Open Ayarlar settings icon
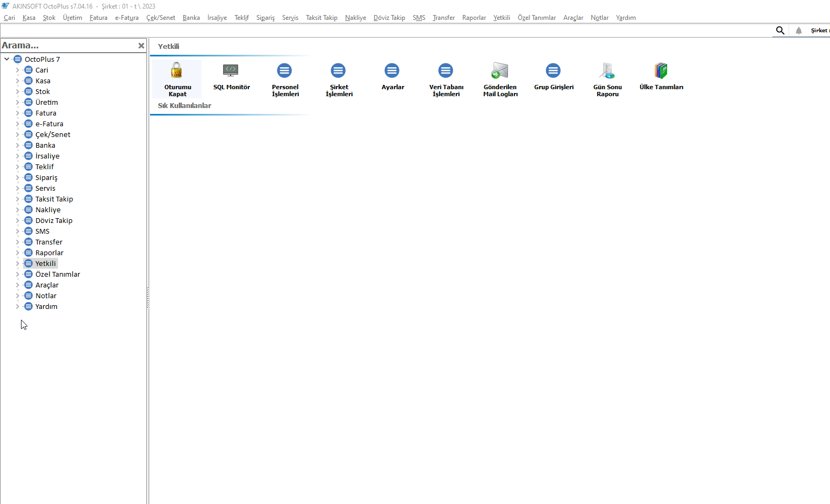Image resolution: width=830 pixels, height=504 pixels. tap(392, 70)
